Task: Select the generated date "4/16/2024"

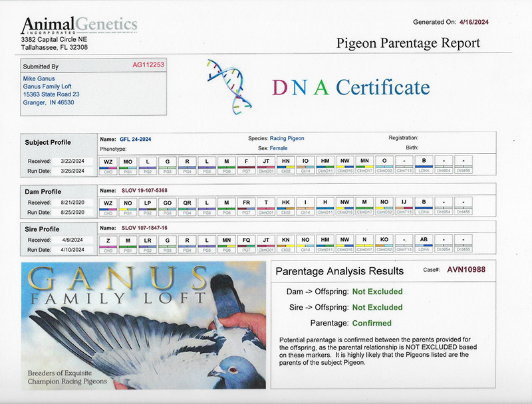Action: 474,22
